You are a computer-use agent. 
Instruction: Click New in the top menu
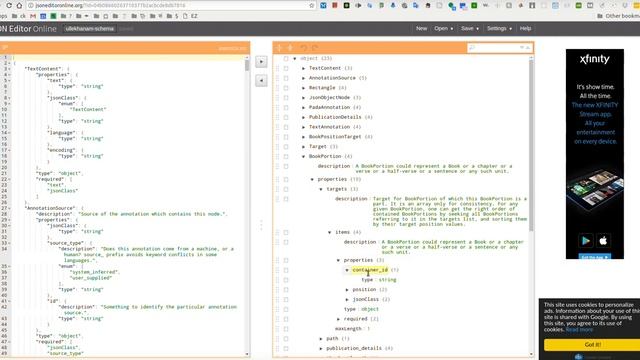pos(422,29)
